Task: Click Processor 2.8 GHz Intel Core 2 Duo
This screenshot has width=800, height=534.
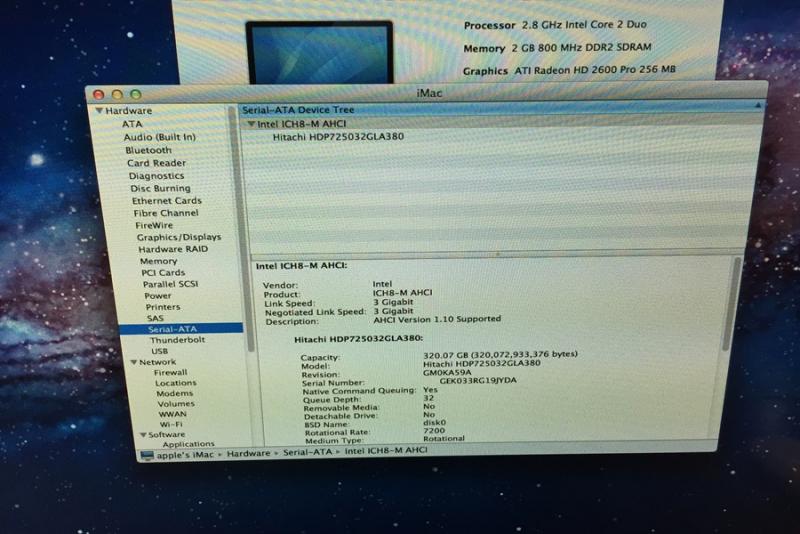Action: coord(555,24)
